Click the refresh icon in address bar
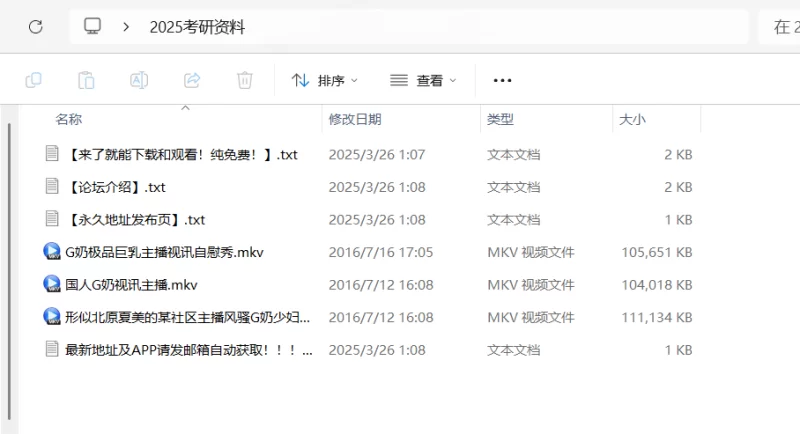Screen dimensions: 800x434 pos(36,27)
